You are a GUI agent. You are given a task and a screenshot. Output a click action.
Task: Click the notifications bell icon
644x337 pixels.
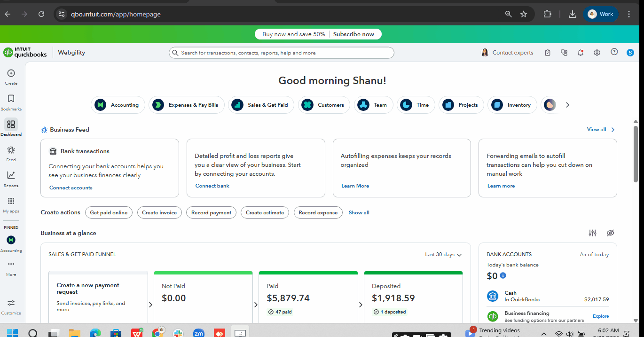pos(581,53)
